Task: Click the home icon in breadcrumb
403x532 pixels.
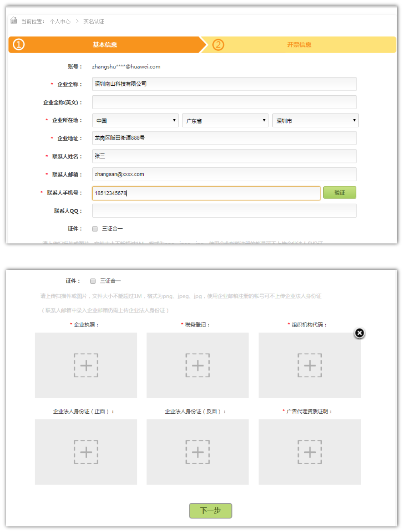Action: [x=14, y=20]
